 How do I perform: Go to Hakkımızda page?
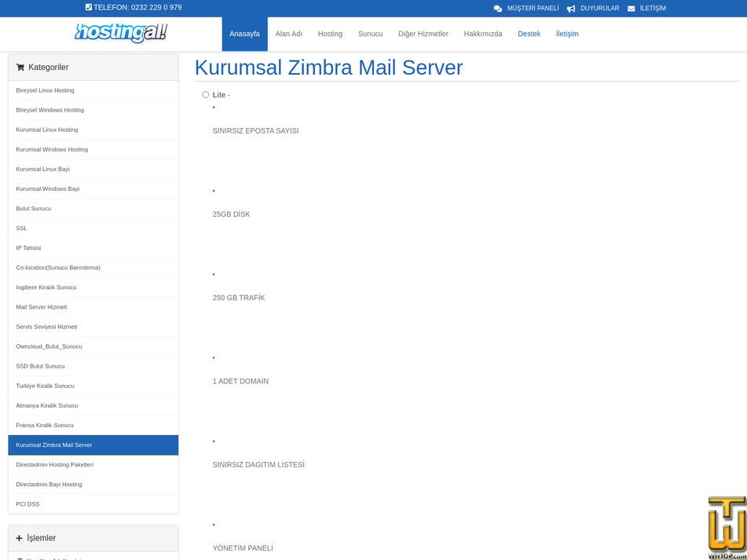(483, 34)
